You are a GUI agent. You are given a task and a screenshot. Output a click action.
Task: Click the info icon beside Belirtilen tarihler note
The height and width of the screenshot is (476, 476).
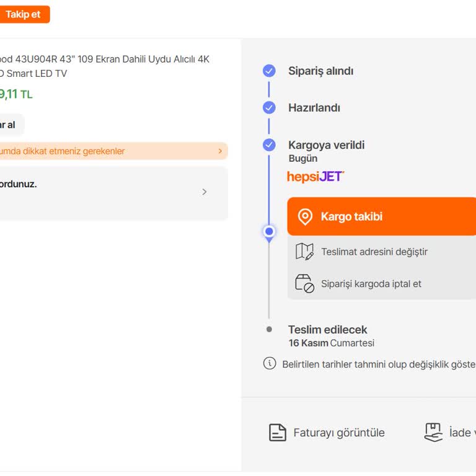tap(270, 364)
